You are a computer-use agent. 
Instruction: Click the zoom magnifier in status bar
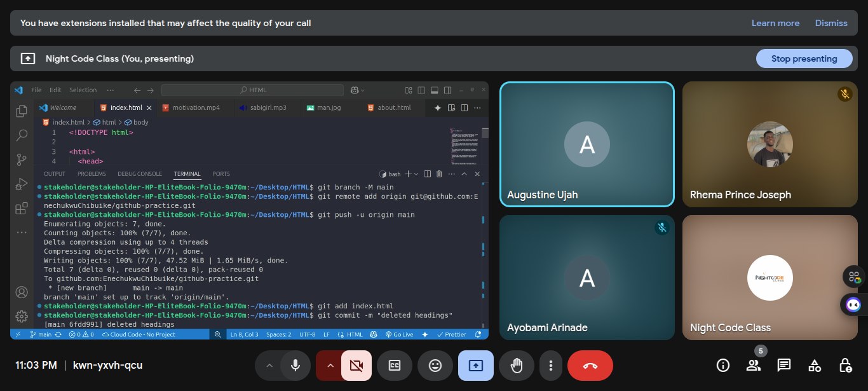218,334
